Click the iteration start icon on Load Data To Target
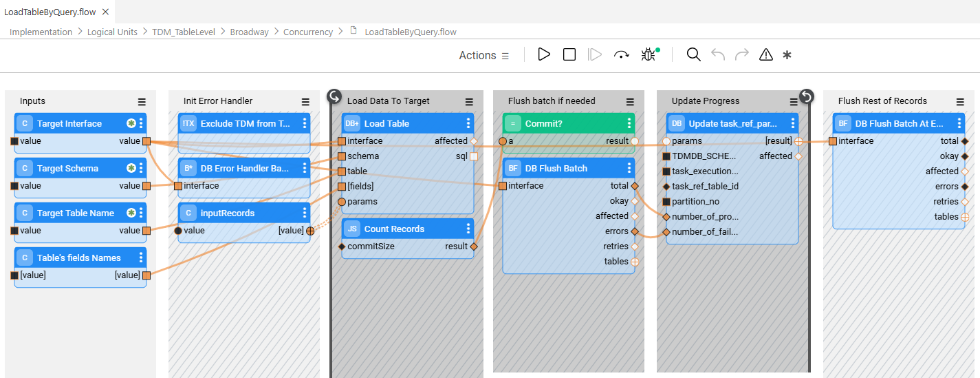 pos(334,96)
